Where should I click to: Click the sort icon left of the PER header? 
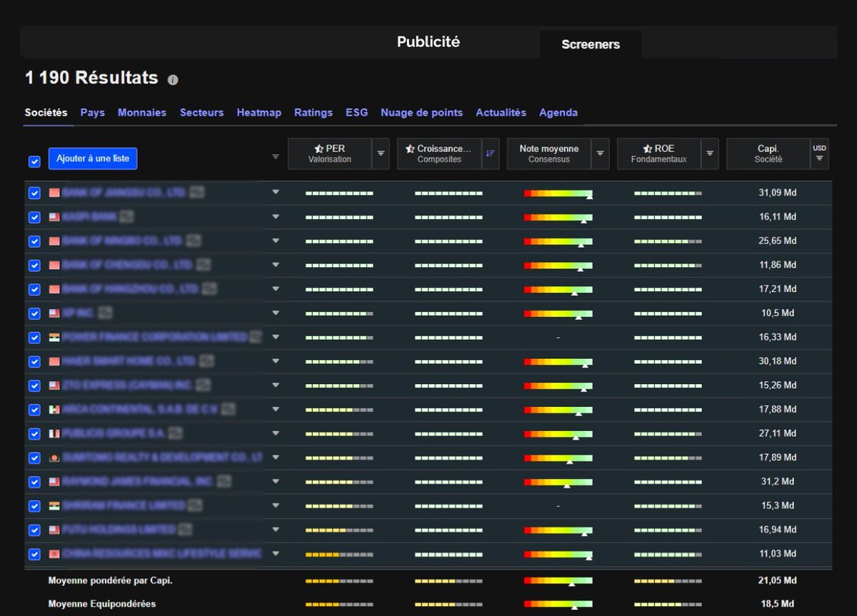point(276,156)
